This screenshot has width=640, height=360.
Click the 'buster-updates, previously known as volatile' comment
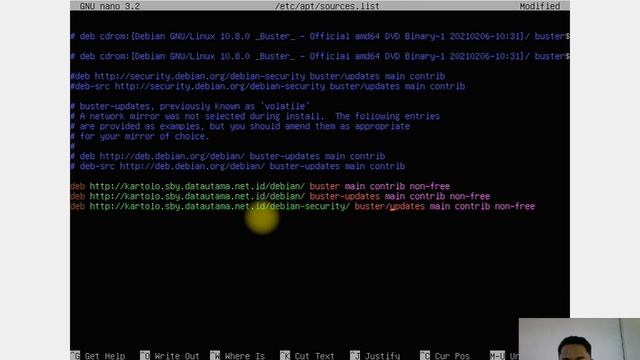pyautogui.click(x=190, y=107)
